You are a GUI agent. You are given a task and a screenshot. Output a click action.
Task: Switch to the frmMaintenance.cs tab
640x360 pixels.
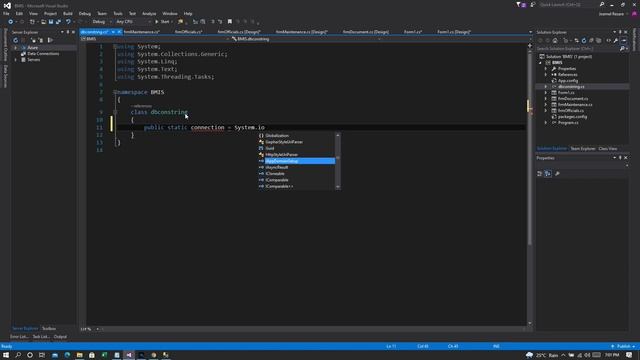pyautogui.click(x=141, y=32)
